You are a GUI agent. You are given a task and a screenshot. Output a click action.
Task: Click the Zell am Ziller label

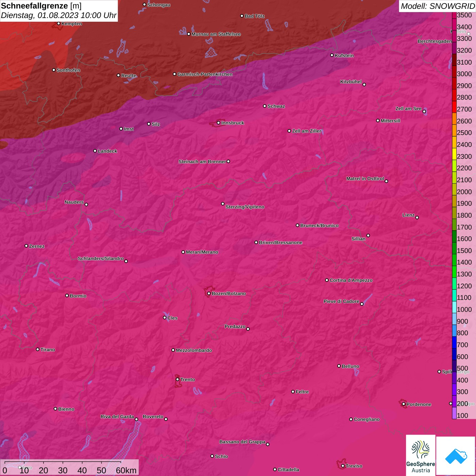[x=307, y=131]
